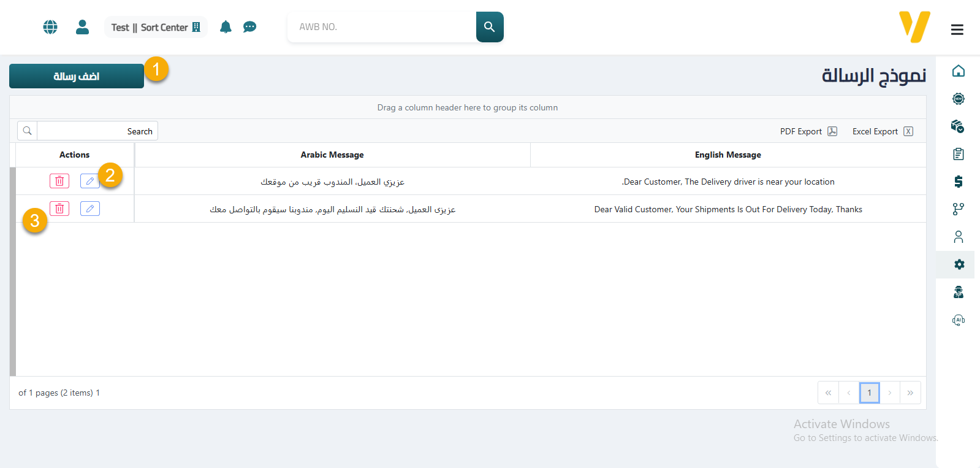Select the Arabic message starting 'عزيزى العميل، شحنتك قيد التسليم'

coord(332,209)
